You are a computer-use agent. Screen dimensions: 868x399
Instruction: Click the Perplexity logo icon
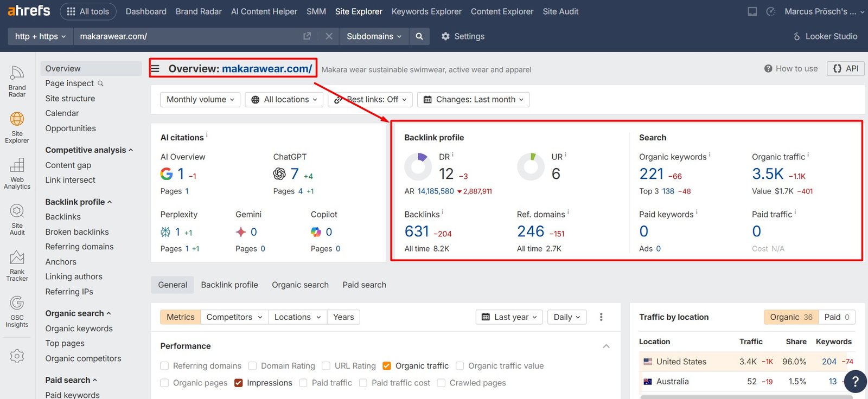[x=165, y=232]
